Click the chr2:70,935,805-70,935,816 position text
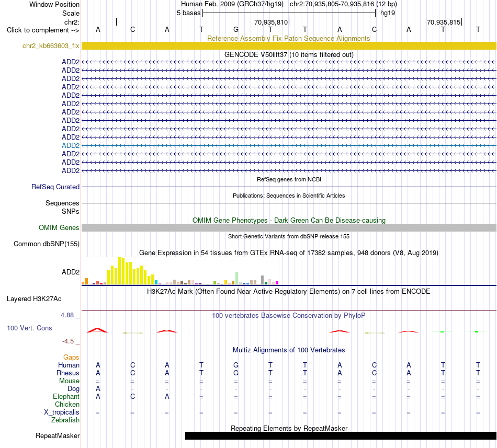Viewport: 497px width, 448px height. click(x=343, y=4)
